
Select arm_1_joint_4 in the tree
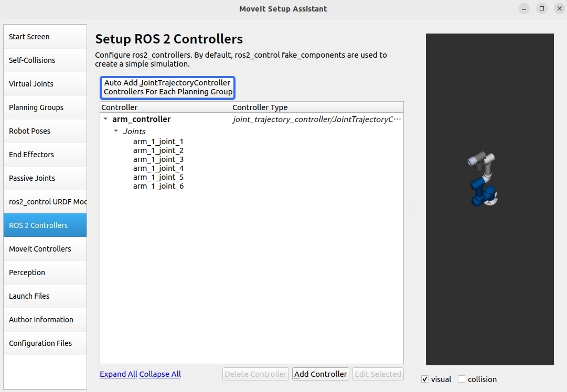[x=158, y=168]
